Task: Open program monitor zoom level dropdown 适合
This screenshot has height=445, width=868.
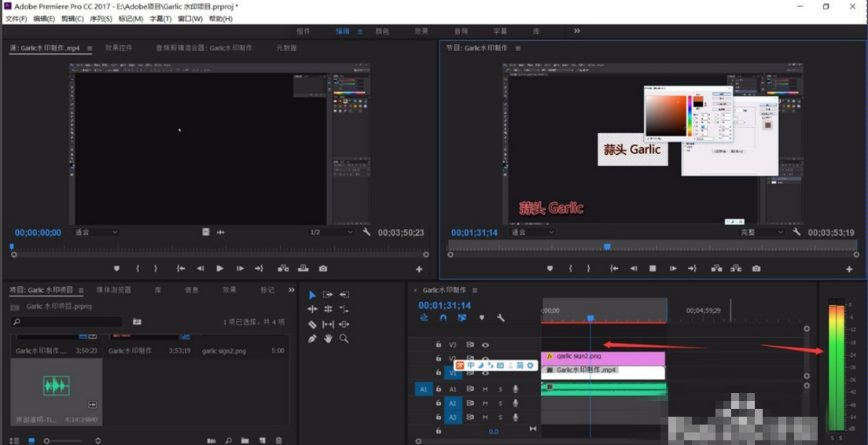Action: (533, 233)
